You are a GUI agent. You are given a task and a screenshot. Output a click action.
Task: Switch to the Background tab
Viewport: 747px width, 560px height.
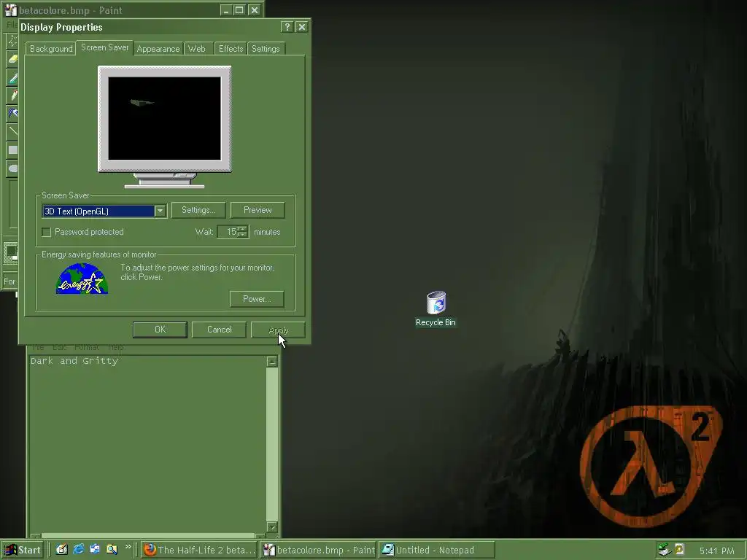point(51,49)
